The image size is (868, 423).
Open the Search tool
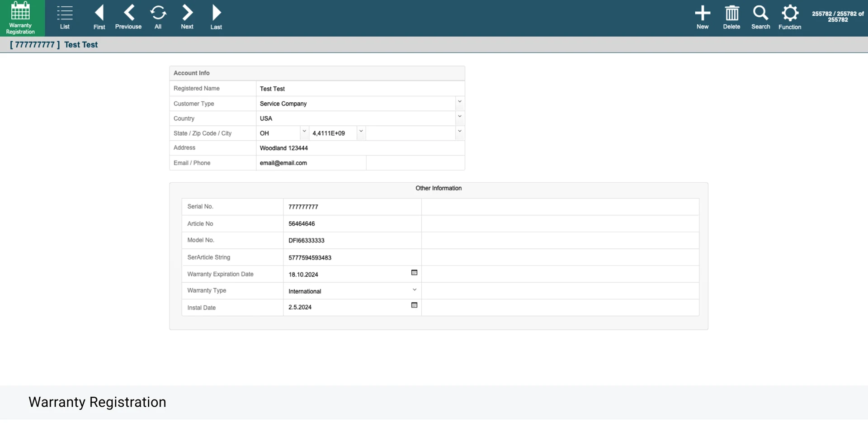761,18
